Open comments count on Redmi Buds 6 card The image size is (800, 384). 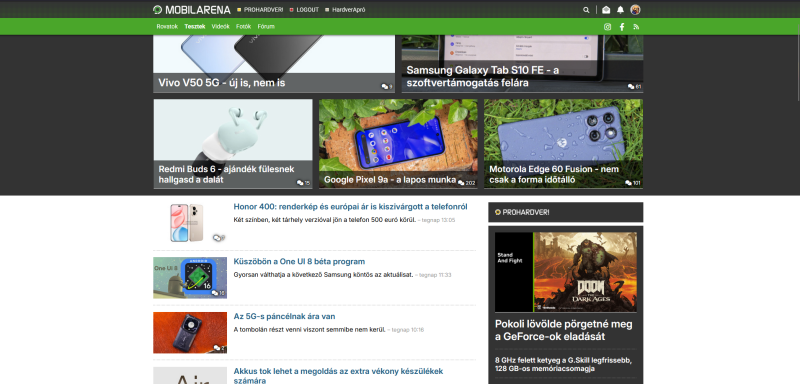point(303,183)
